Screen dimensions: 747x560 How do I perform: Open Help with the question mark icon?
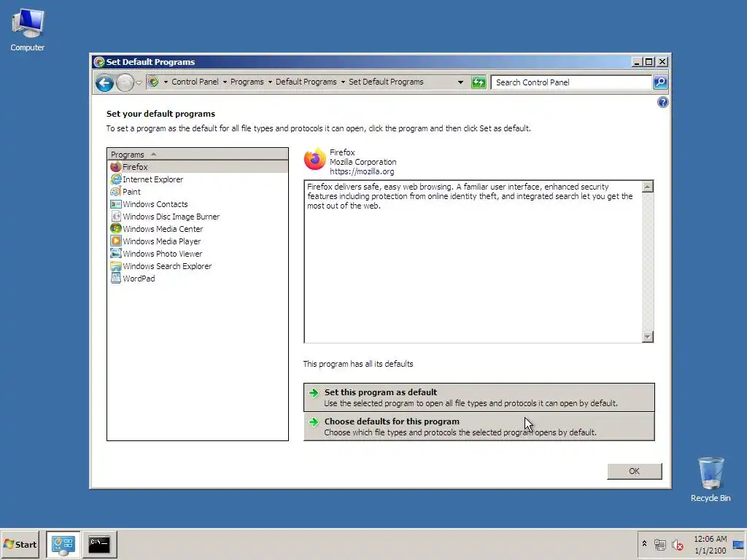pyautogui.click(x=662, y=102)
